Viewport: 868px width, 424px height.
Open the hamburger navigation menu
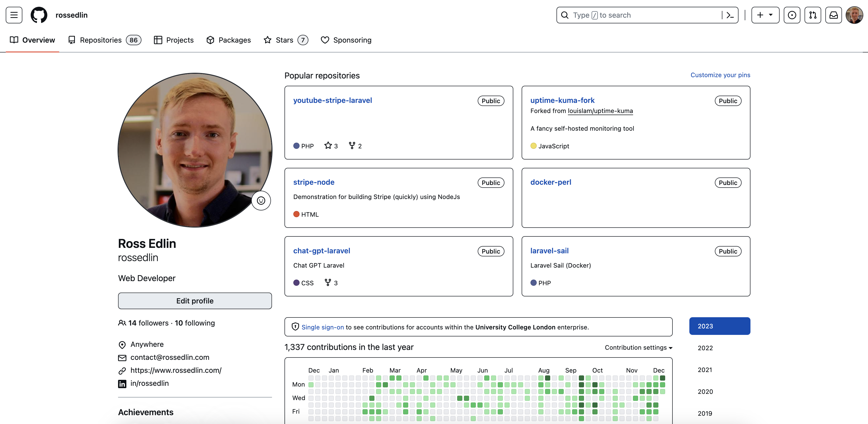(14, 15)
